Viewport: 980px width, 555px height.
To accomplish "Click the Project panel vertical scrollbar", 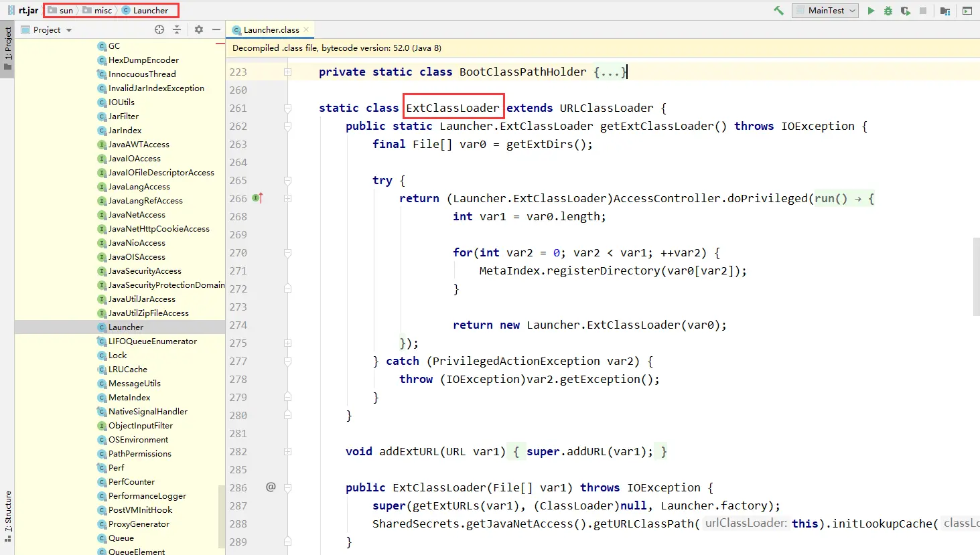I will (222, 516).
